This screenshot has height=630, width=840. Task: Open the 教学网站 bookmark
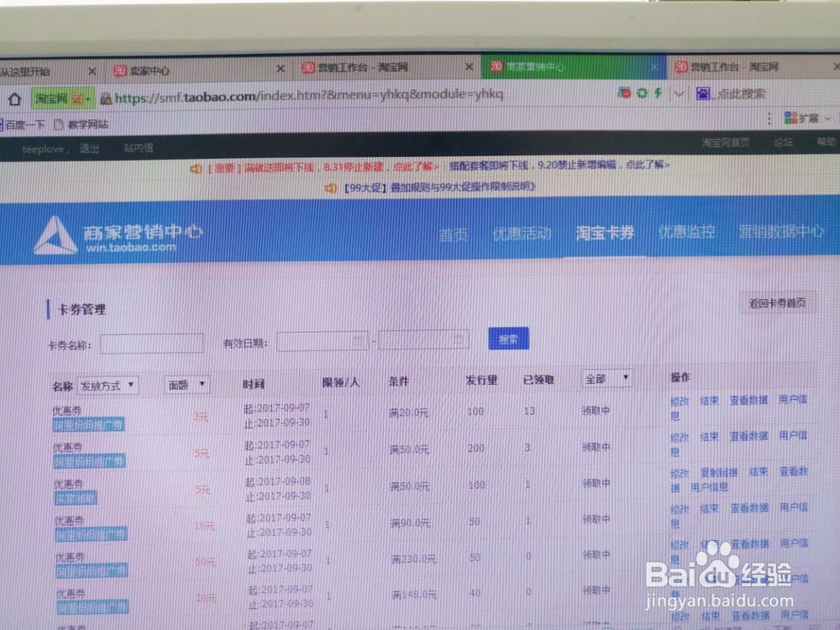coord(88,124)
